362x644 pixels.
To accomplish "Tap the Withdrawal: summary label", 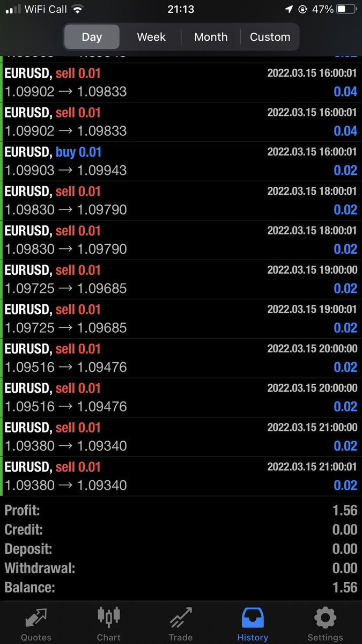I will [x=40, y=568].
